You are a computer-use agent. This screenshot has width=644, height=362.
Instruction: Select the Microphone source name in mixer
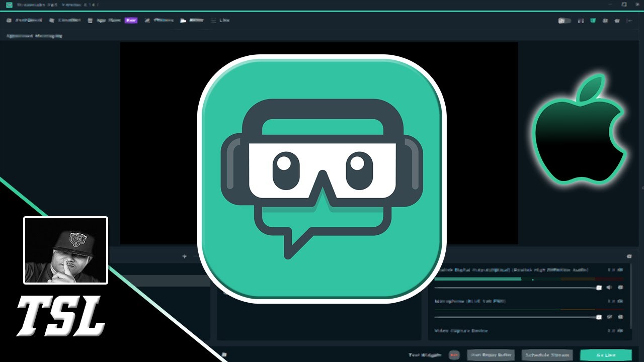(x=470, y=301)
